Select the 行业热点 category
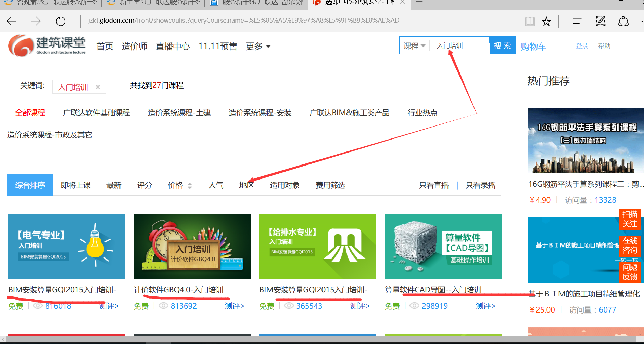 click(x=422, y=113)
